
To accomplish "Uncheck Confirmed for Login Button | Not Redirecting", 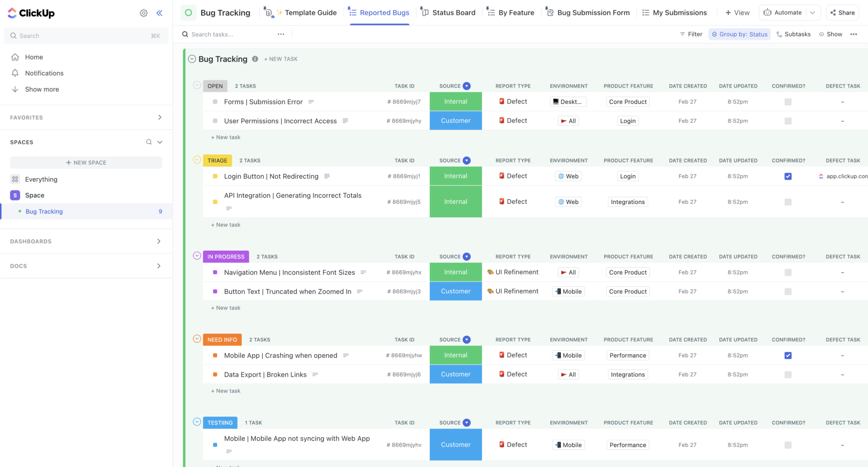I will 788,176.
